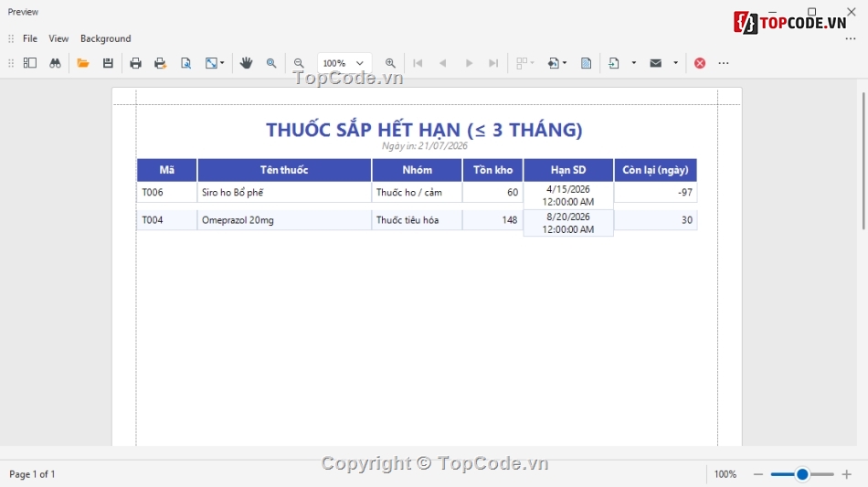
Task: Click the 30 remaining days cell
Action: [655, 219]
